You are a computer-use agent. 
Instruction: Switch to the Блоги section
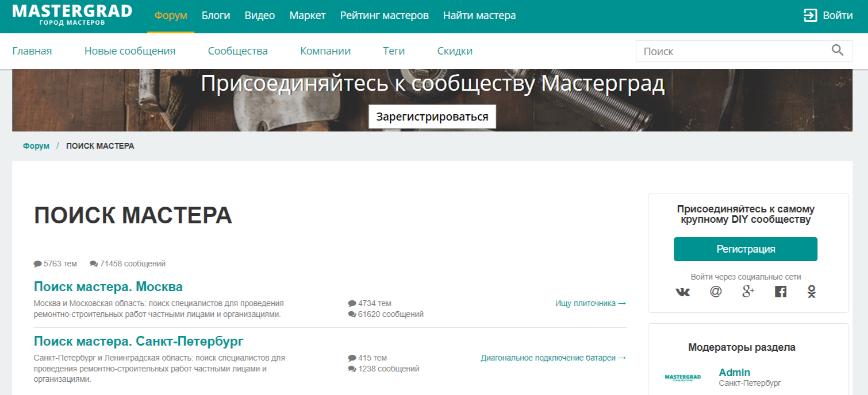216,16
